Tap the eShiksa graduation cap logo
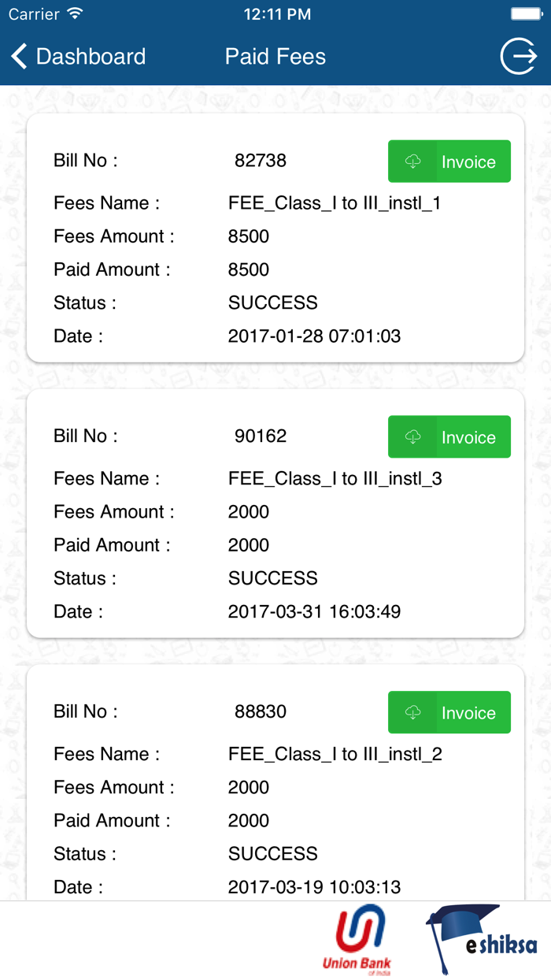Screen dimensions: 551x980 coord(481,939)
